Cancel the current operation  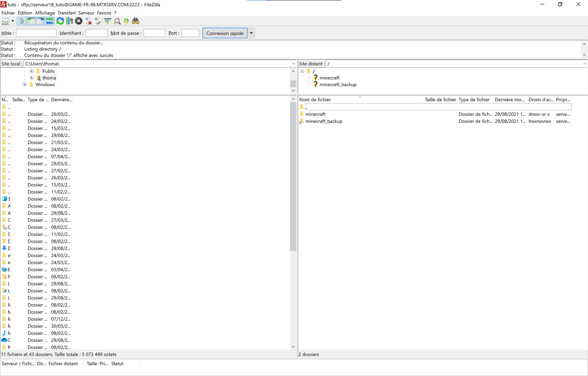click(79, 21)
